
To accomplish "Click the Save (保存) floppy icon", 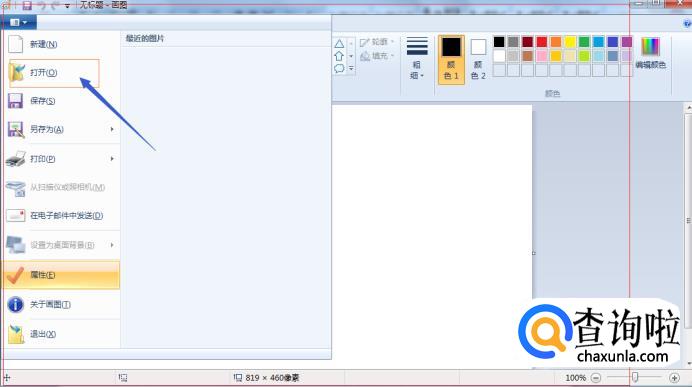I will [x=15, y=101].
